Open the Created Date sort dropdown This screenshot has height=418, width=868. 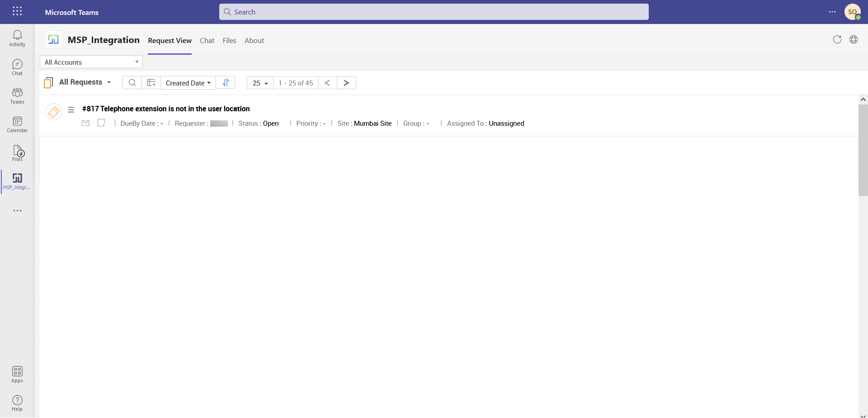(188, 83)
